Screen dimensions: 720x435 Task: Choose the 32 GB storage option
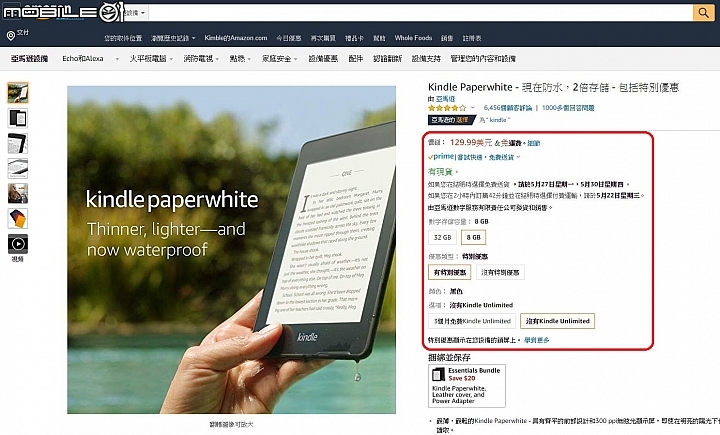(443, 237)
